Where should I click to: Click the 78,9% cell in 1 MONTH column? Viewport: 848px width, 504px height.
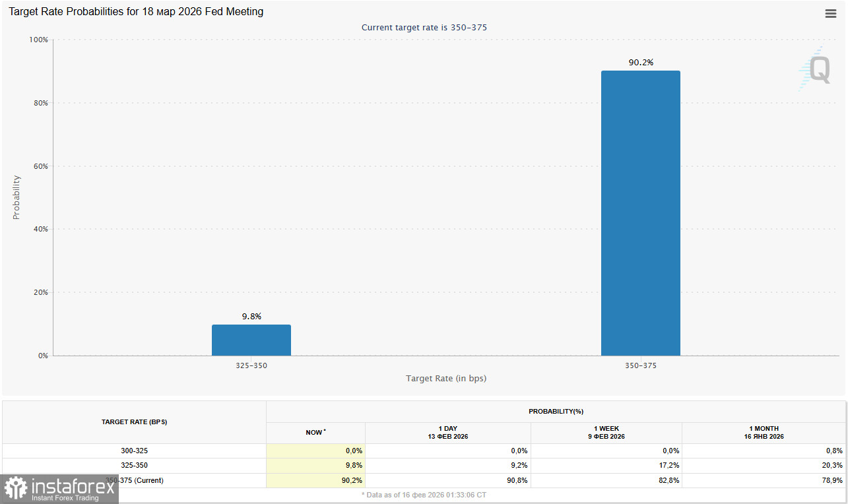click(764, 480)
